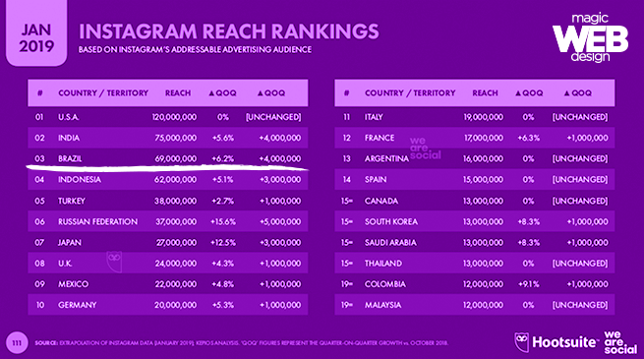The height and width of the screenshot is (359, 644).
Task: Click the left table REACH column header
Action: point(178,93)
